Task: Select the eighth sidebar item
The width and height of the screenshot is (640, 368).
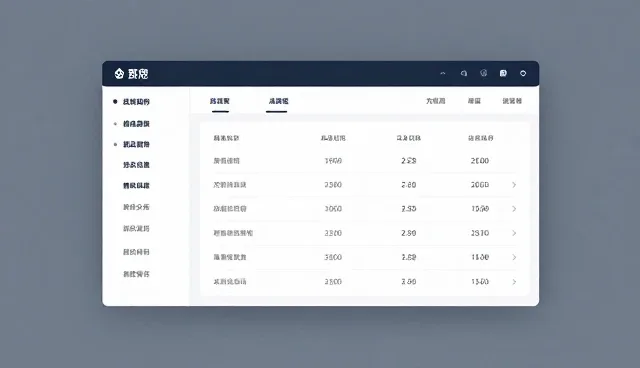Action: [136, 252]
